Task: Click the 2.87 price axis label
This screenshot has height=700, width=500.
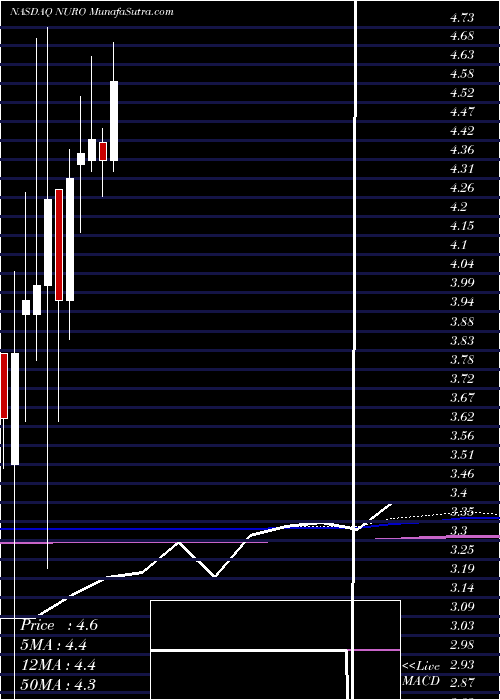Action: (x=462, y=683)
